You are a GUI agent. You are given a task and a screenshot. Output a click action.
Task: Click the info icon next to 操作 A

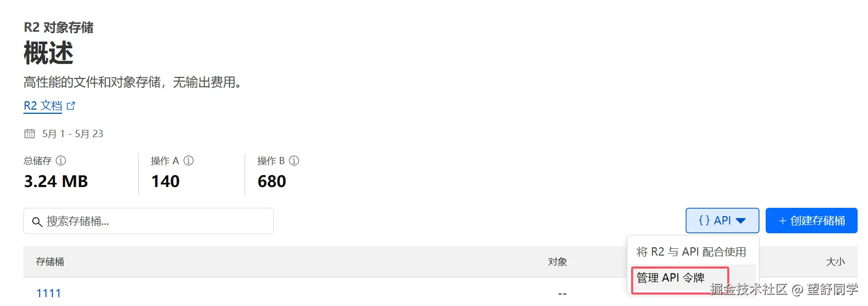pos(189,161)
